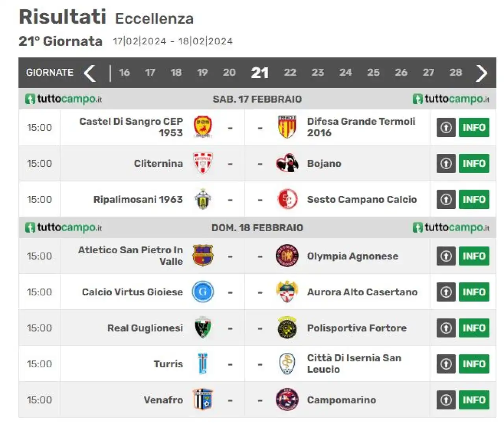Viewport: 504px width, 424px height.
Task: Jump to giornata 28
Action: [456, 72]
